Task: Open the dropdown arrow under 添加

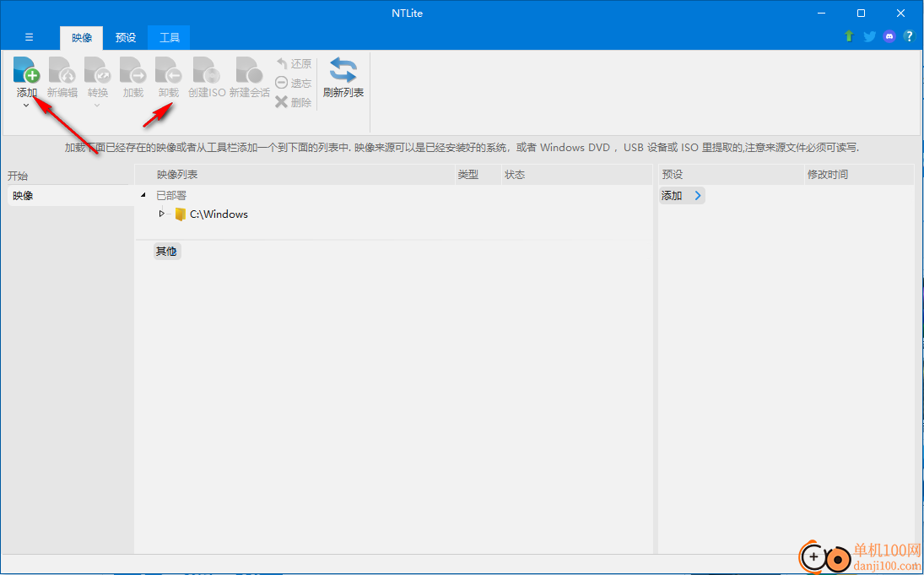Action: [26, 106]
